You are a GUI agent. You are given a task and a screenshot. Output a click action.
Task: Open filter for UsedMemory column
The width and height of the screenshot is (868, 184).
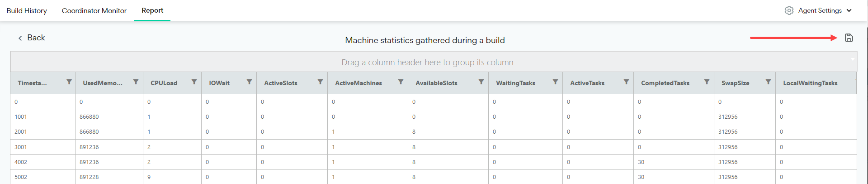[x=136, y=82]
